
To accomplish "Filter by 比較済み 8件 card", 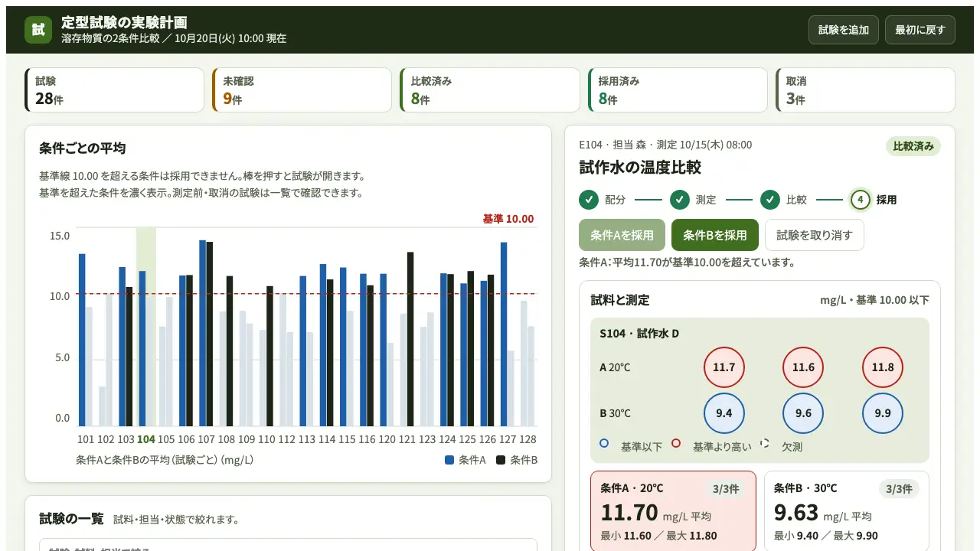I will (x=490, y=90).
